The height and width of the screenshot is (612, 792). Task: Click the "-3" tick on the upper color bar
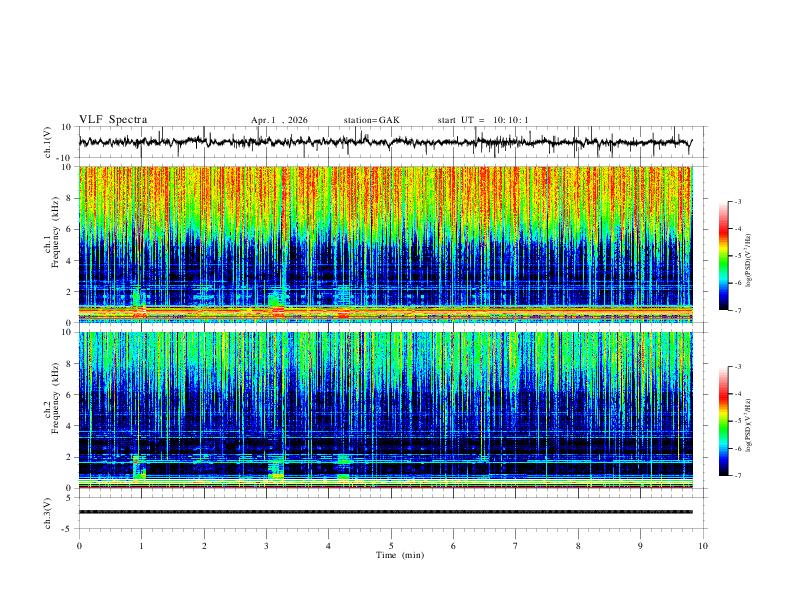tap(737, 201)
